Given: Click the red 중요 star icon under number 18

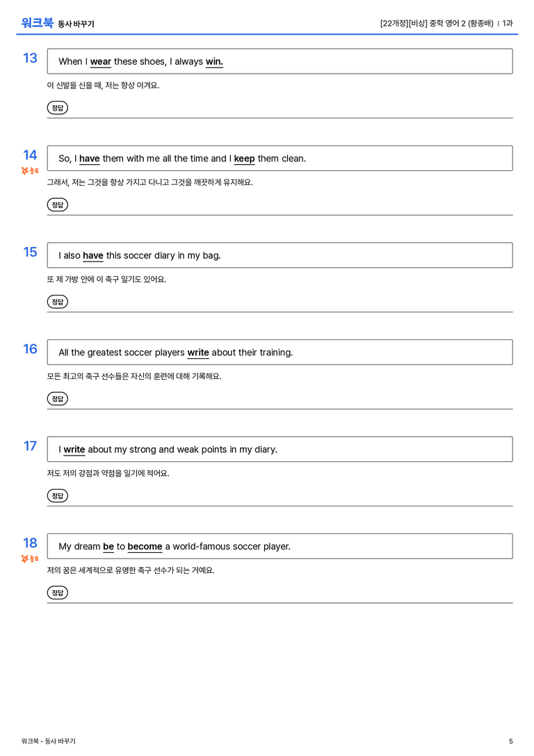Looking at the screenshot, I should 30,558.
